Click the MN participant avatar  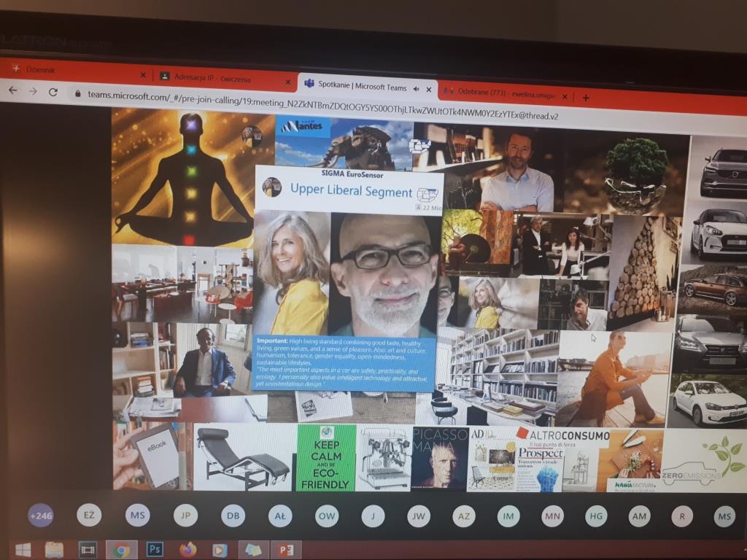coord(552,516)
